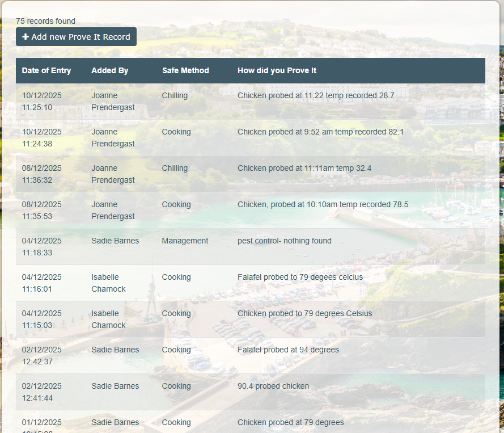Viewport: 504px width, 433px height.
Task: Click Isabelle Charnock in the 11:15:03 row
Action: point(108,320)
